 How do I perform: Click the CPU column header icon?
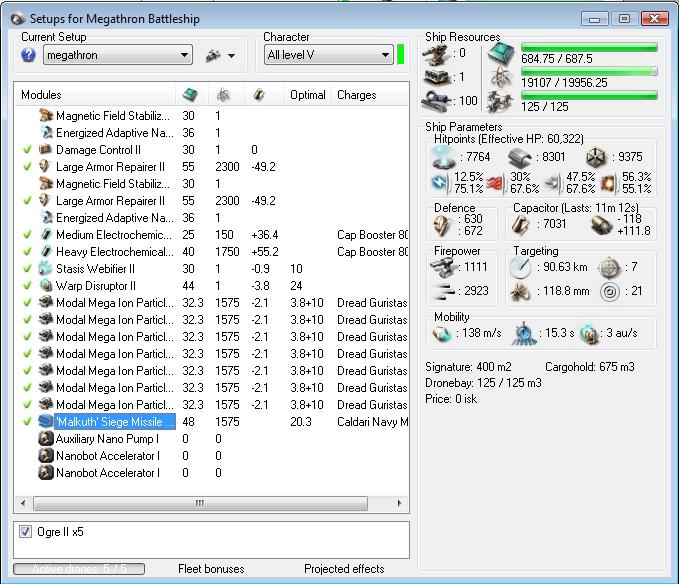[x=190, y=94]
